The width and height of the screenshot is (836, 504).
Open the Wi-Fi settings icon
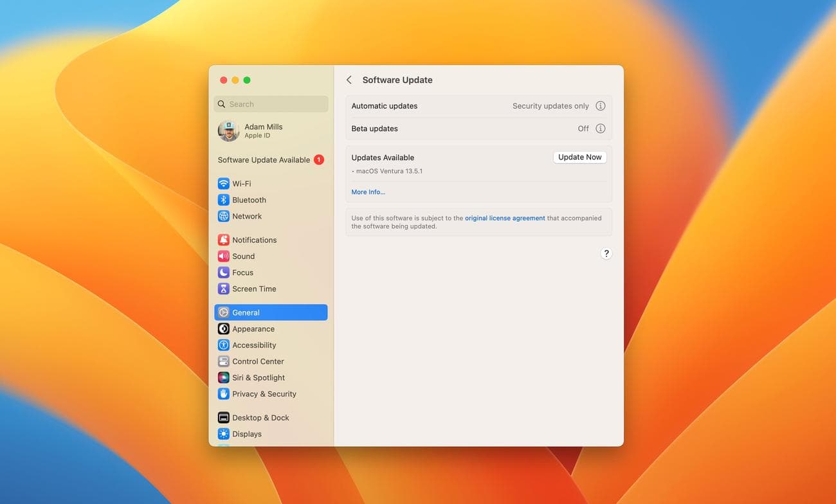[223, 183]
